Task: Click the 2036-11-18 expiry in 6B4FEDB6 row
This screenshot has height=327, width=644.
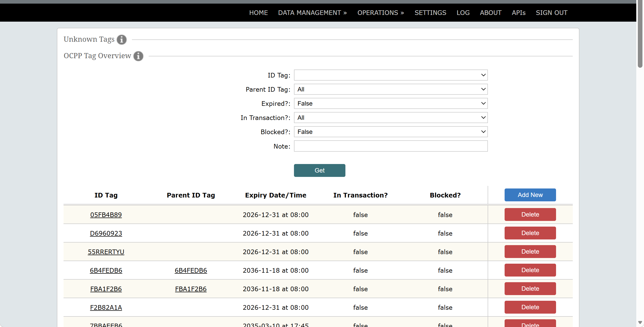Action: pyautogui.click(x=276, y=270)
